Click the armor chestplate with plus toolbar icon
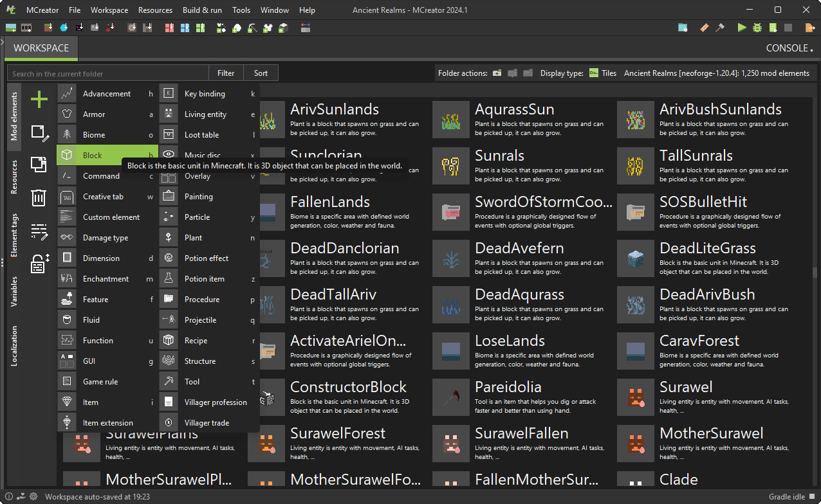The width and height of the screenshot is (821, 504). 268,28
